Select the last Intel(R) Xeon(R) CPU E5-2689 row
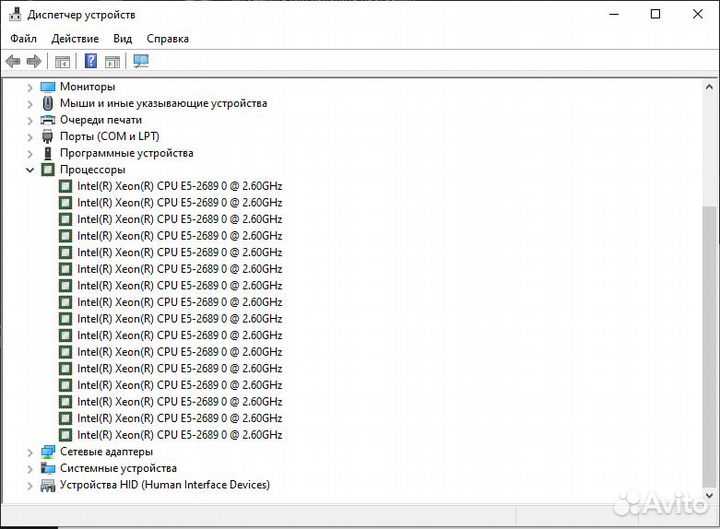Screen dimensions: 720x529 point(180,435)
